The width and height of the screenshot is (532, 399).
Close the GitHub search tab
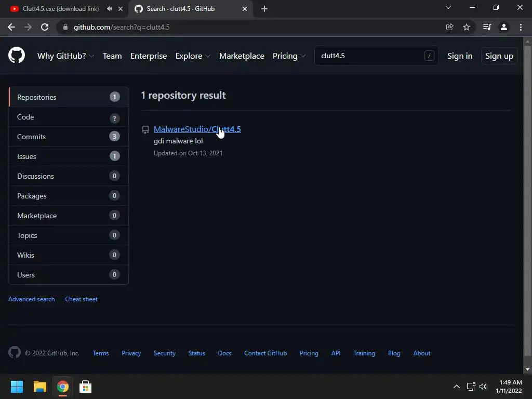coord(245,9)
